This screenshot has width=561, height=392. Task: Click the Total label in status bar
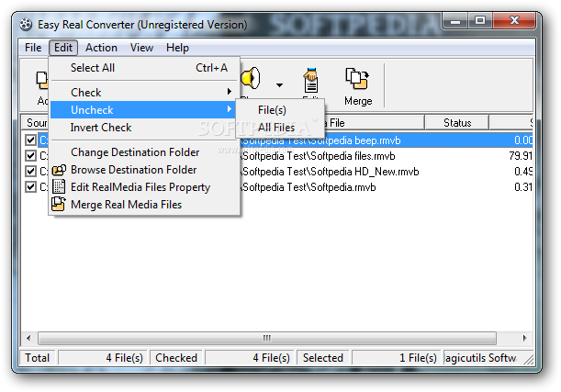coord(38,358)
